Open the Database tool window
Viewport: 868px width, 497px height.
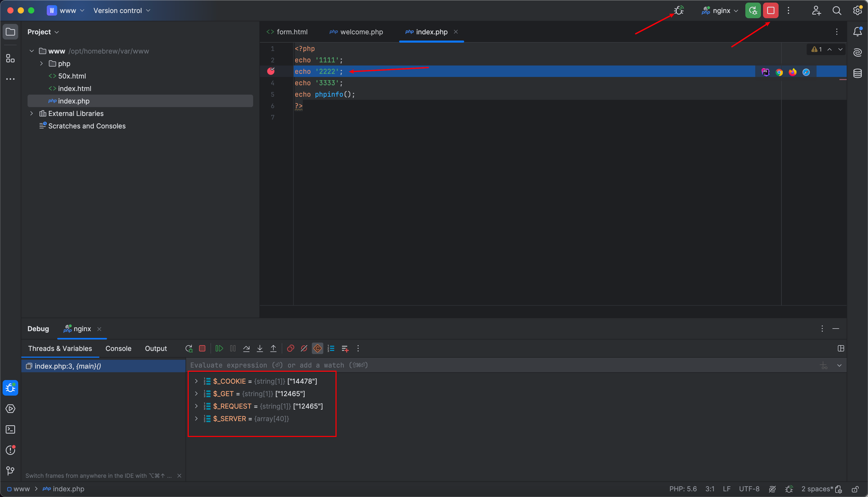pyautogui.click(x=858, y=73)
